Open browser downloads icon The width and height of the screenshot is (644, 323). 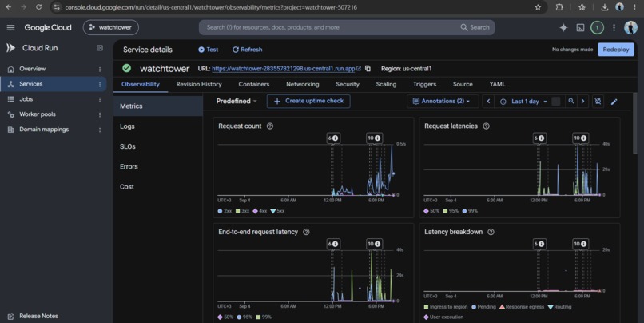604,7
